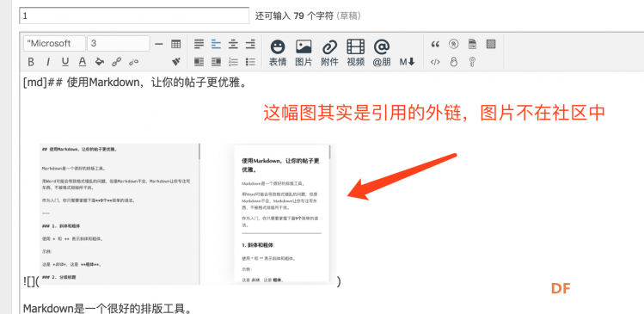Click the ![]( image markdown text
Image resolution: width=644 pixels, height=314 pixels.
[31, 282]
